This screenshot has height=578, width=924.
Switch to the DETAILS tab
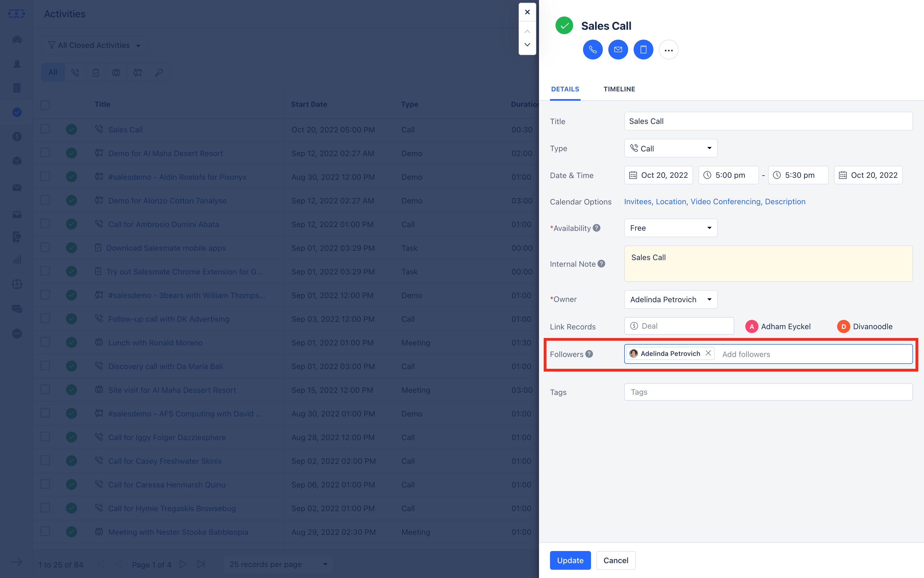565,89
